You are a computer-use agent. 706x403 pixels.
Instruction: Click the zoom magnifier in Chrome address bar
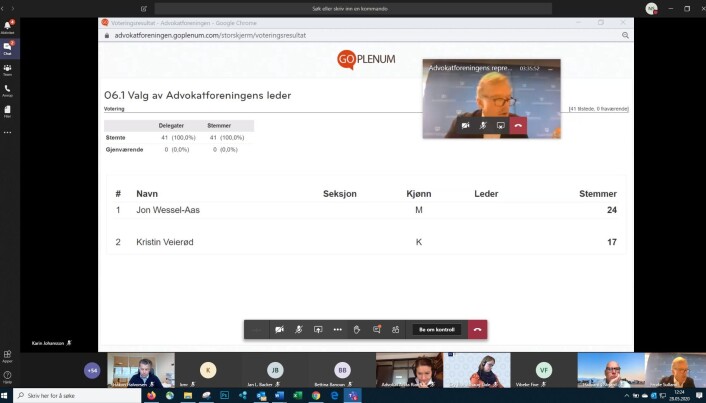(x=625, y=35)
